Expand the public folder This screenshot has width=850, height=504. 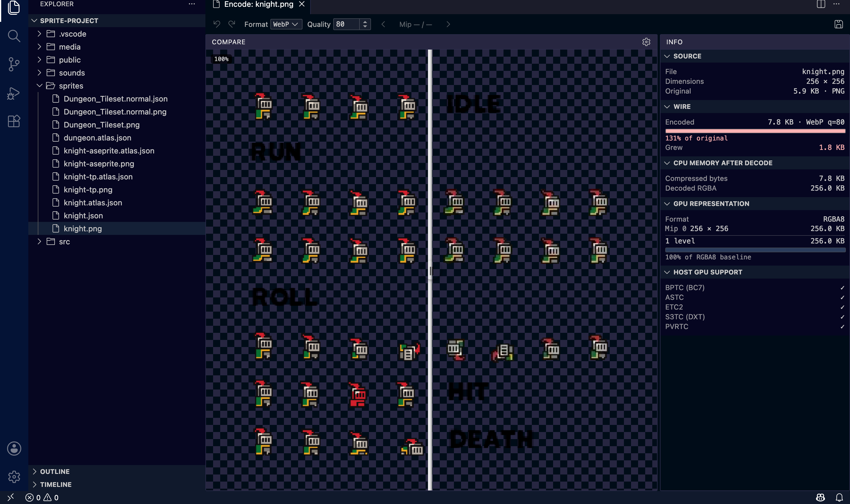tap(117, 60)
